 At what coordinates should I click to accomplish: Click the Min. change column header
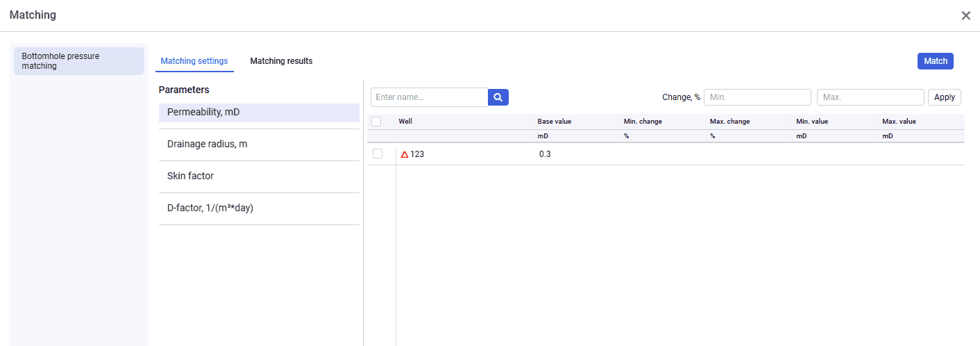pyautogui.click(x=663, y=122)
